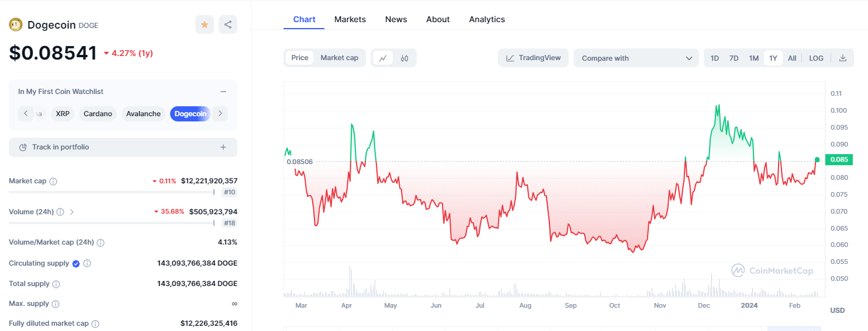Click the Dogecoin logo icon
Screen dimensions: 868x331
16,25
